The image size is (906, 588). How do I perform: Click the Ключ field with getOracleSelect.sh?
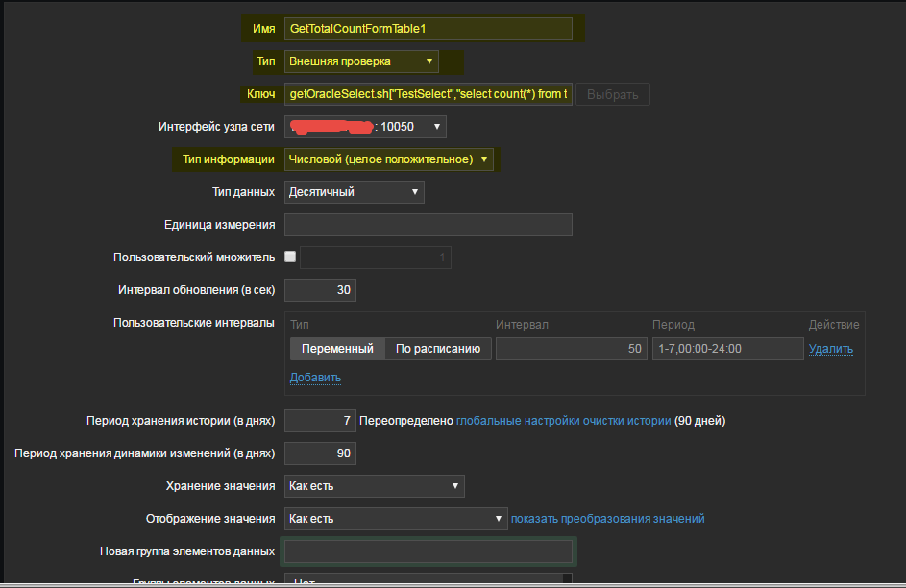point(429,94)
